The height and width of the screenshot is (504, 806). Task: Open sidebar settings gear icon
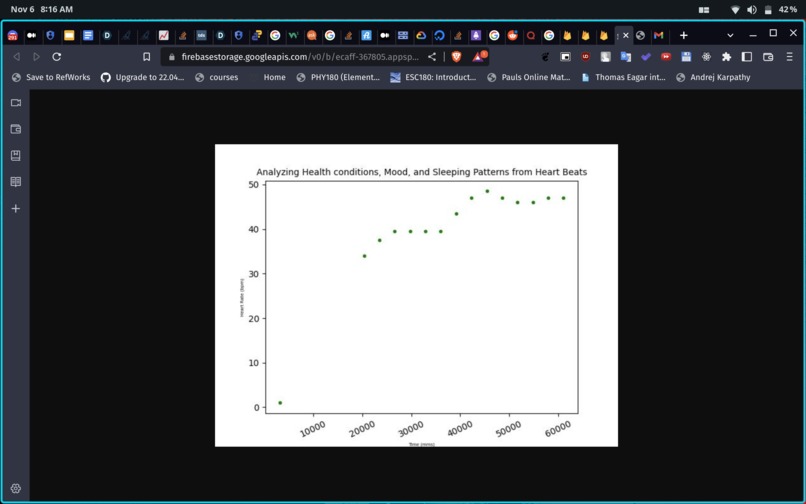tap(16, 488)
